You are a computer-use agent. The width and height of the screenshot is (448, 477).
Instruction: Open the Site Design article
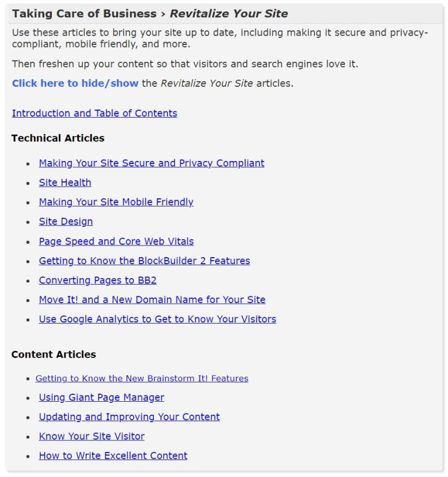(65, 222)
